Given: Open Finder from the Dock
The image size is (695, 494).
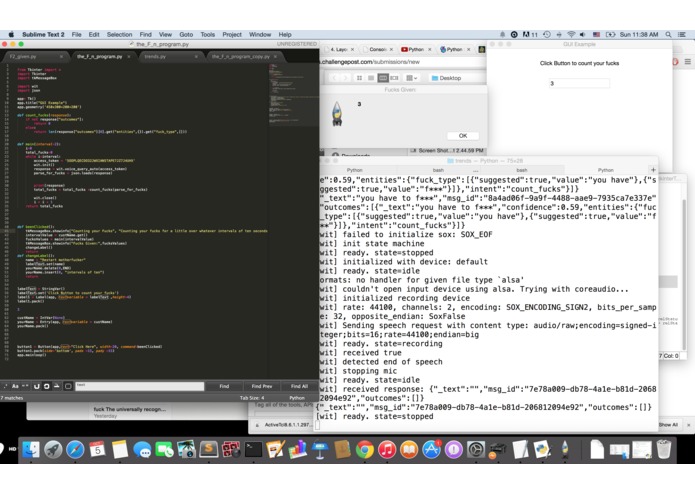Looking at the screenshot, I should [31, 450].
